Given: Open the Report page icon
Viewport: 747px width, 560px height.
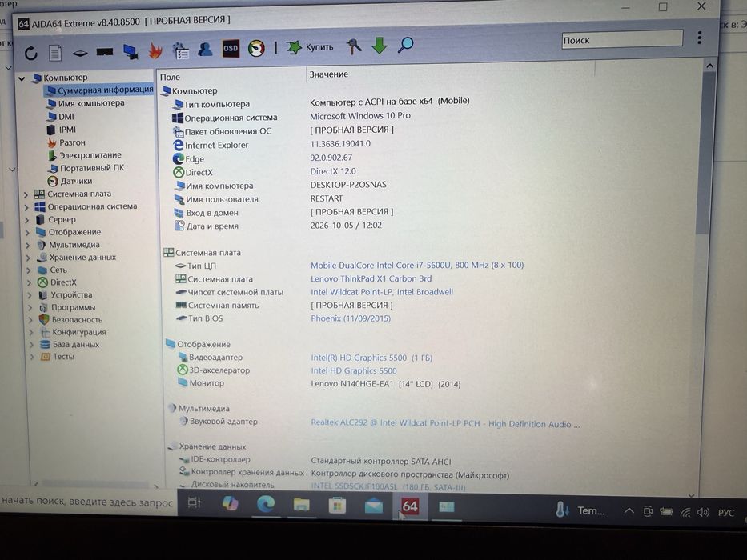Looking at the screenshot, I should [x=55, y=52].
